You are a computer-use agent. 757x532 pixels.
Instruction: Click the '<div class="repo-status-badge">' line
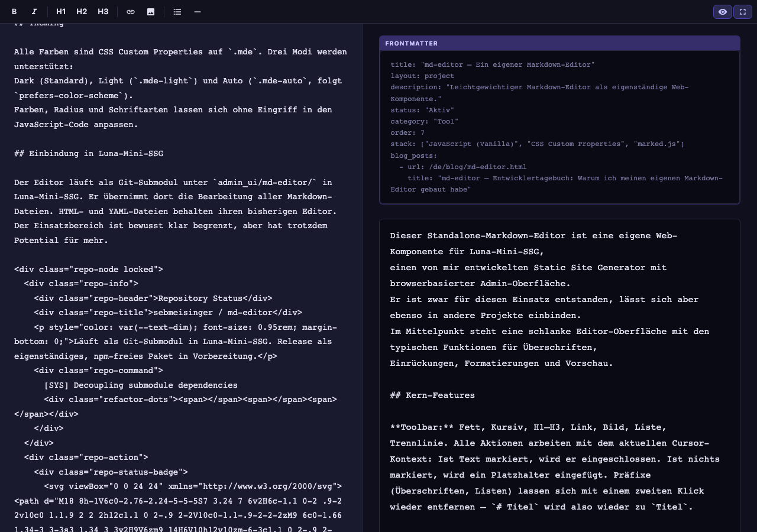[x=111, y=472]
